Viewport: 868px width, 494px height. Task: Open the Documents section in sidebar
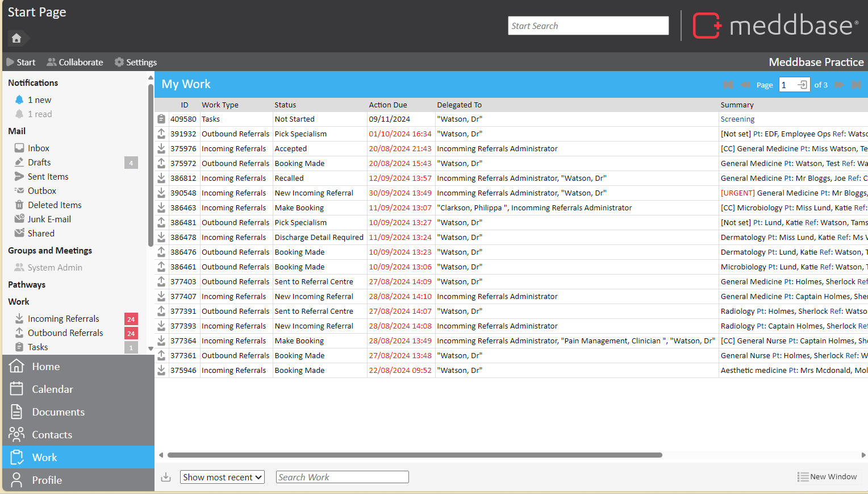pos(58,412)
